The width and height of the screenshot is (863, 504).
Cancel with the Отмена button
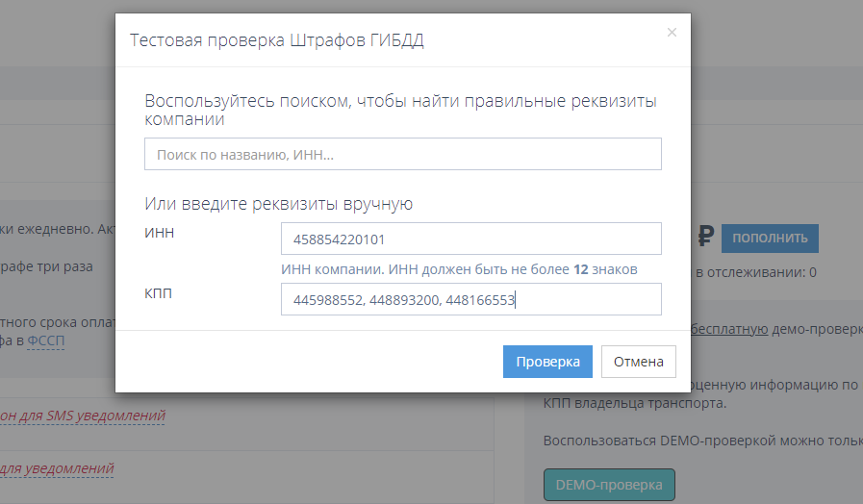click(x=638, y=362)
